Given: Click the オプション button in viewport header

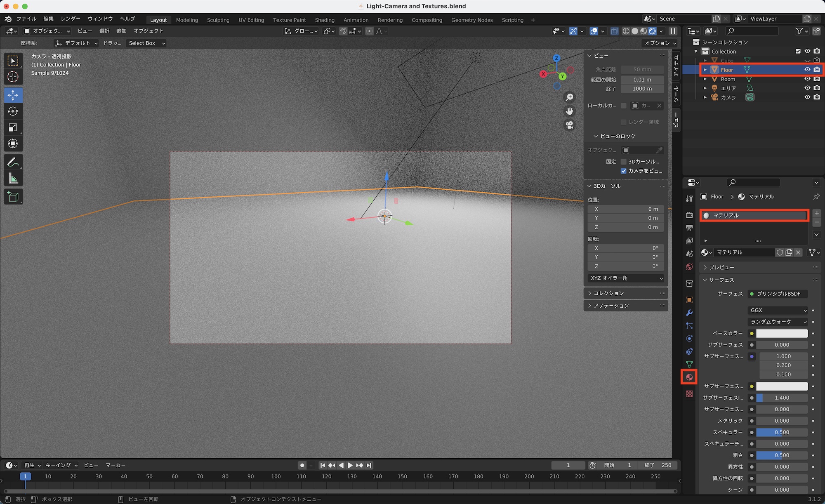Looking at the screenshot, I should point(660,43).
